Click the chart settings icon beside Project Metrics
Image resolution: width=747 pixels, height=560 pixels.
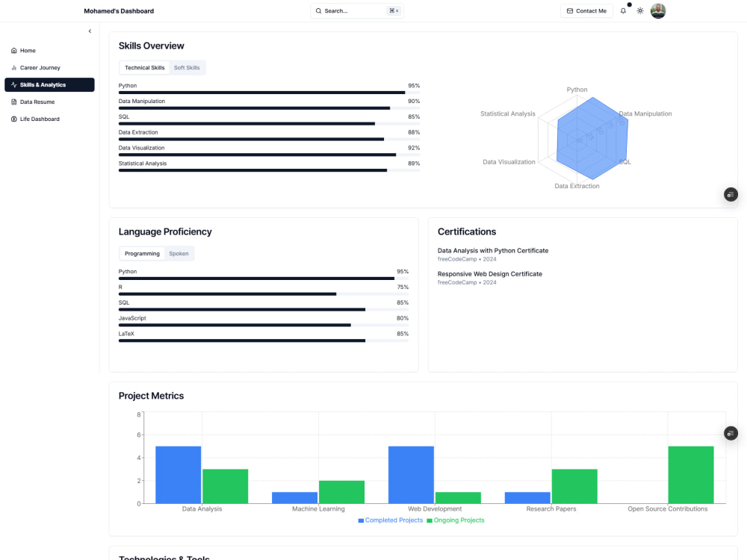pos(730,433)
